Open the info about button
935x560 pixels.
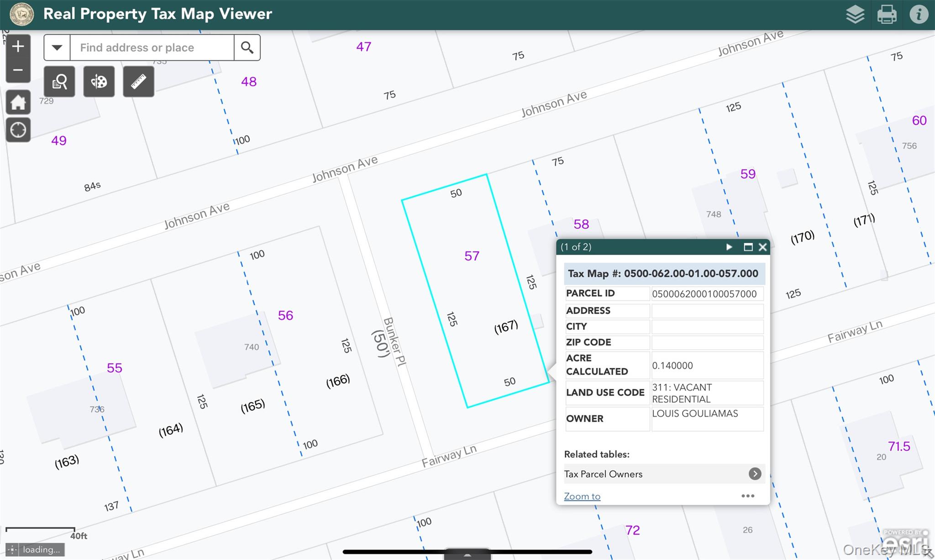919,15
